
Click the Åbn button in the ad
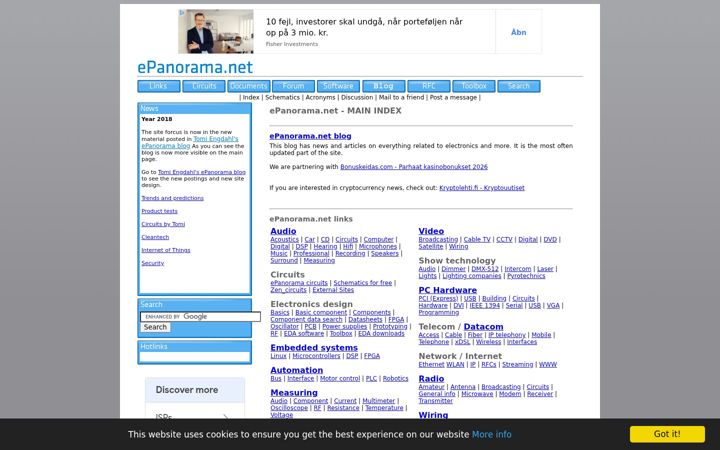click(x=518, y=32)
